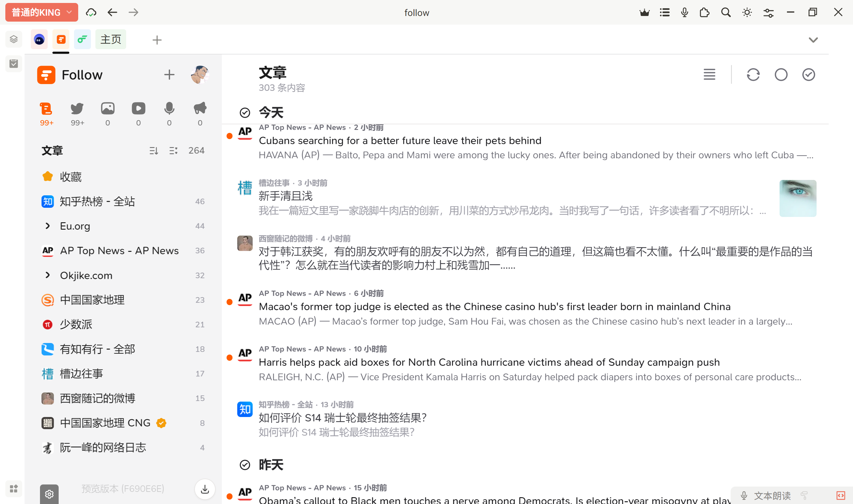The width and height of the screenshot is (853, 504).
Task: Mark today's entries as read
Action: pos(245,113)
